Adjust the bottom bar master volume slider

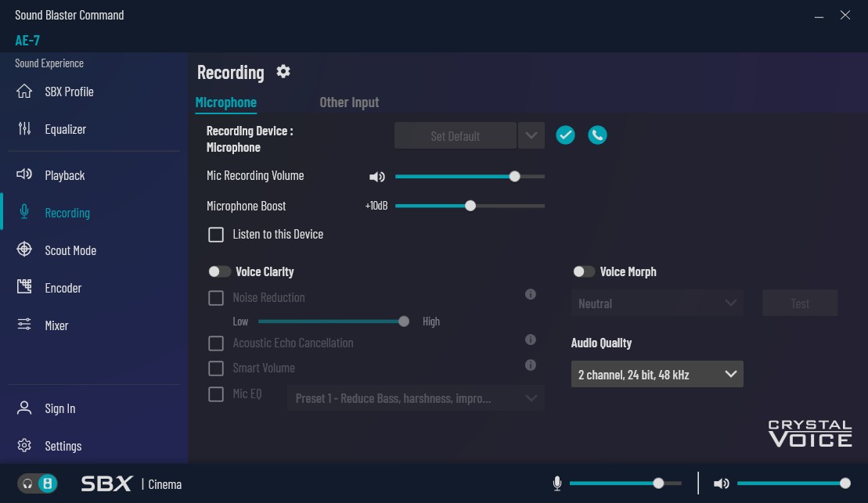(x=794, y=483)
